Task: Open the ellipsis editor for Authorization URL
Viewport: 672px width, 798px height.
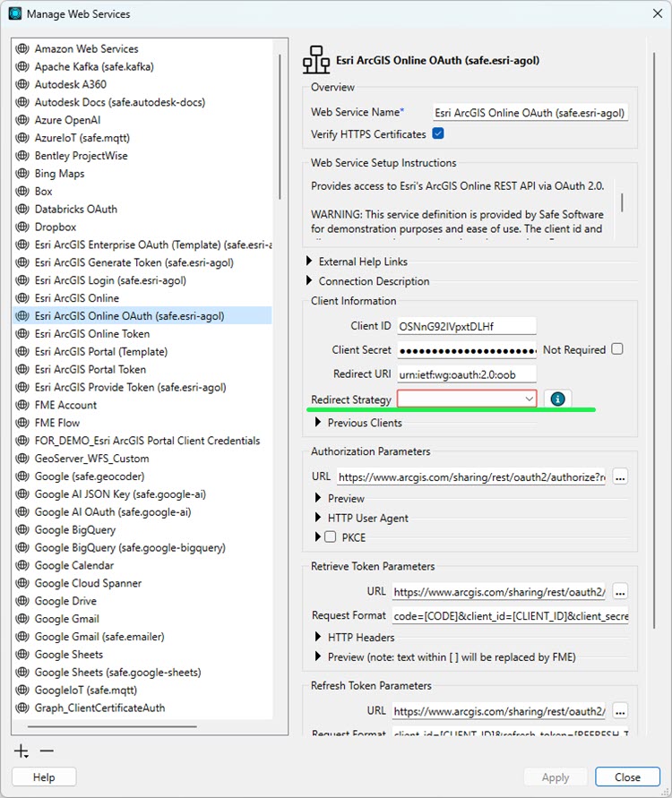Action: [619, 477]
